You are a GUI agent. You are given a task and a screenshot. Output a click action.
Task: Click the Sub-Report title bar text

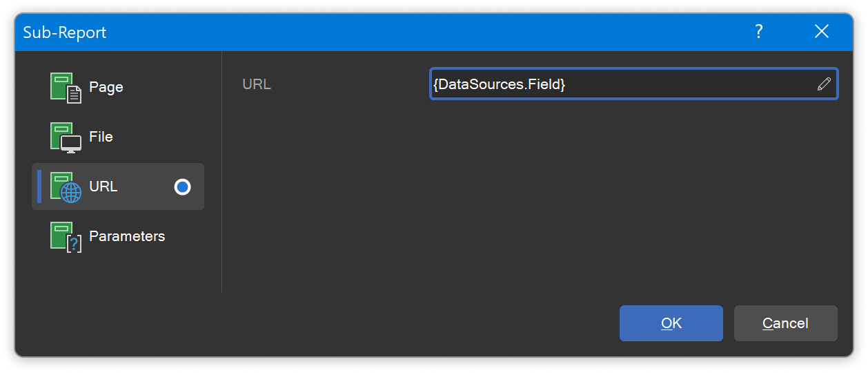click(65, 32)
